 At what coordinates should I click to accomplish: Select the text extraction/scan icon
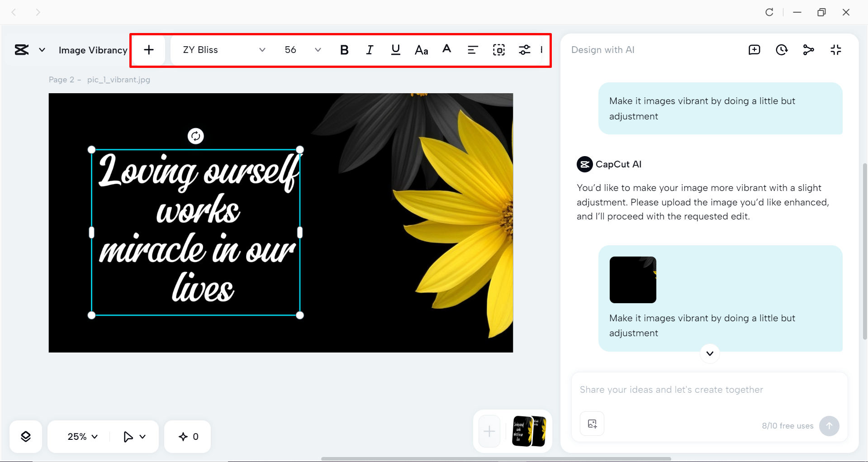coord(498,50)
